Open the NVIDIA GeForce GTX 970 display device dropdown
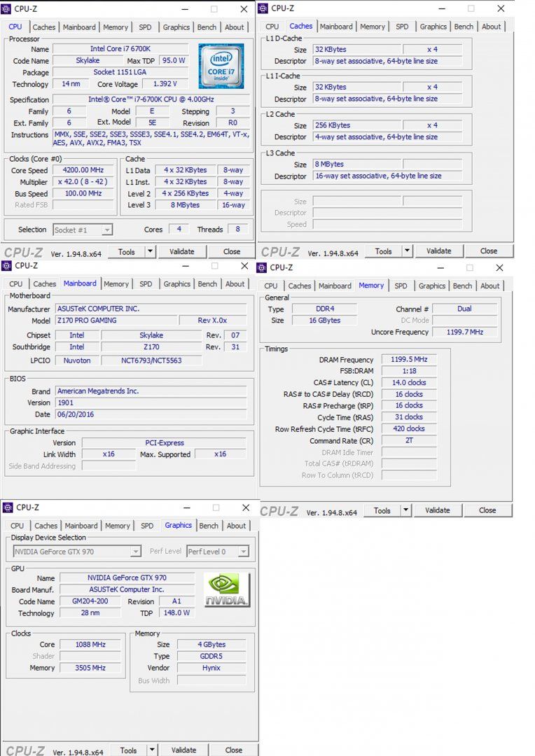The width and height of the screenshot is (535, 756). coord(136,551)
